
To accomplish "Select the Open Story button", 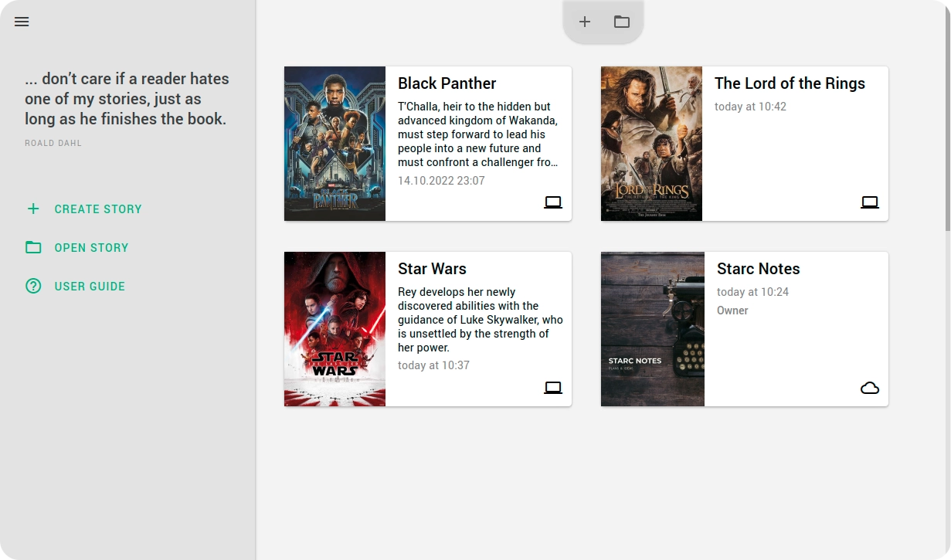I will click(x=77, y=247).
